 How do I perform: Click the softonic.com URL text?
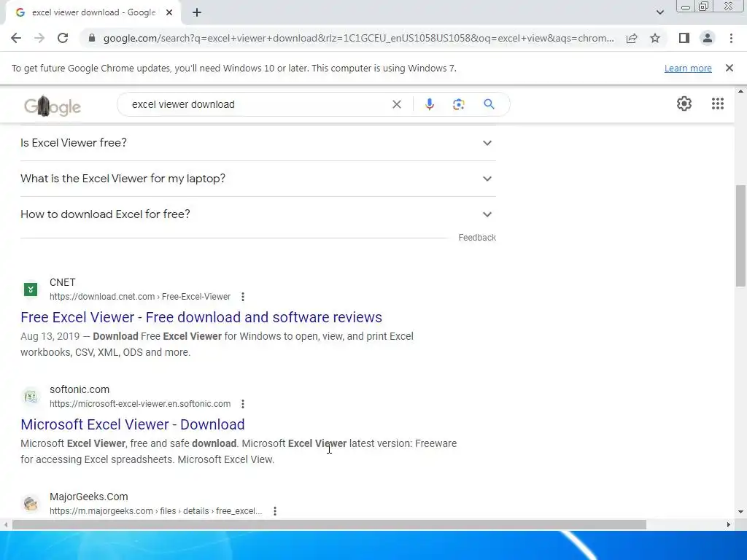[140, 404]
